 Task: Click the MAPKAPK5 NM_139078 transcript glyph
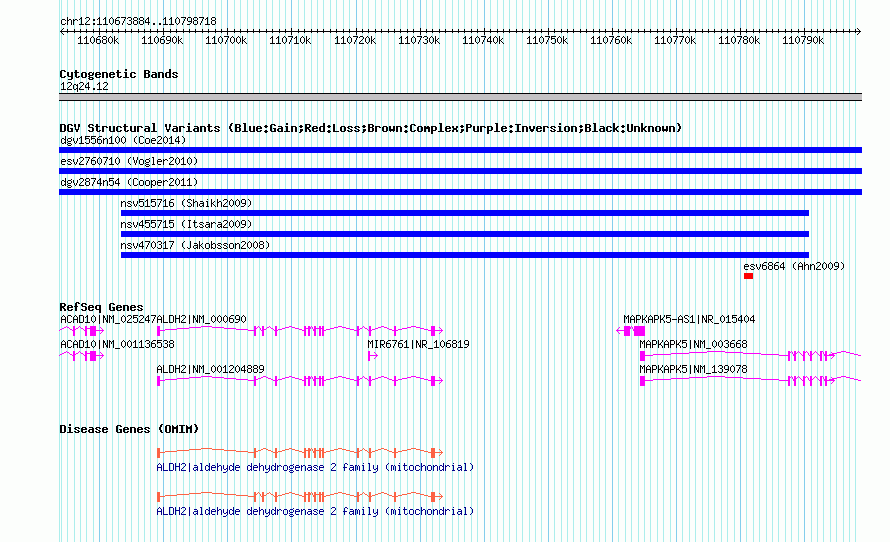tap(750, 381)
